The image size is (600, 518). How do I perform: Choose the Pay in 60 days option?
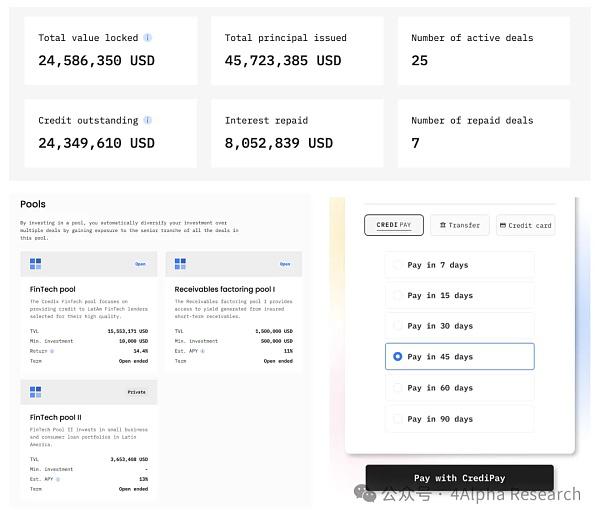pos(398,388)
